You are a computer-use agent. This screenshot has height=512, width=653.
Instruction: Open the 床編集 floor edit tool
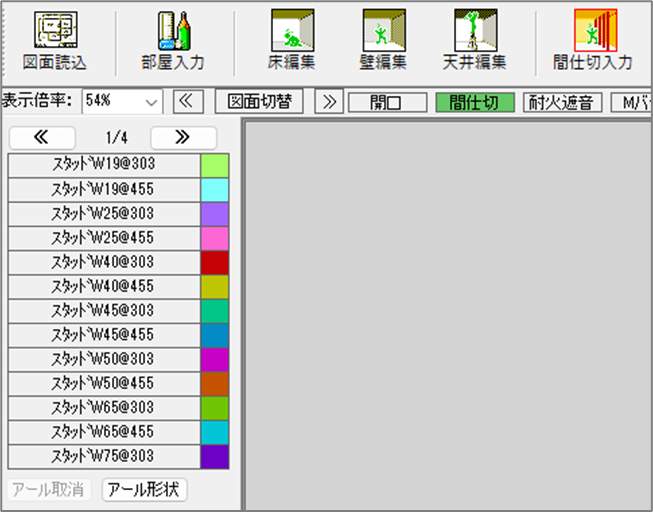point(292,40)
